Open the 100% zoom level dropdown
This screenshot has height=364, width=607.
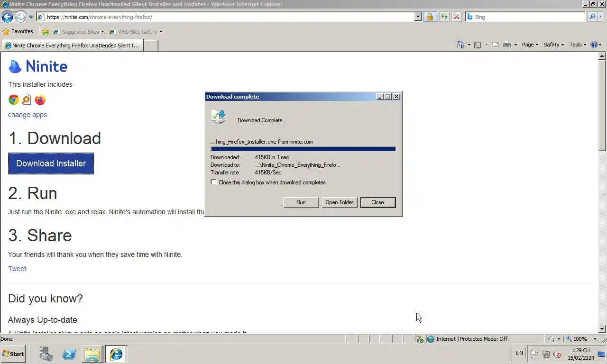pyautogui.click(x=595, y=339)
